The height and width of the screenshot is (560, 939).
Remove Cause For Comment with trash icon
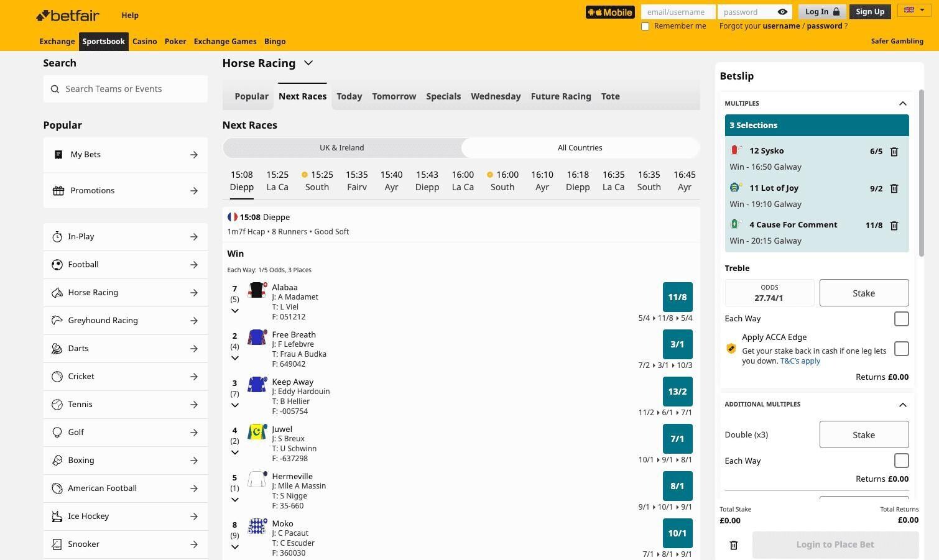tap(894, 226)
